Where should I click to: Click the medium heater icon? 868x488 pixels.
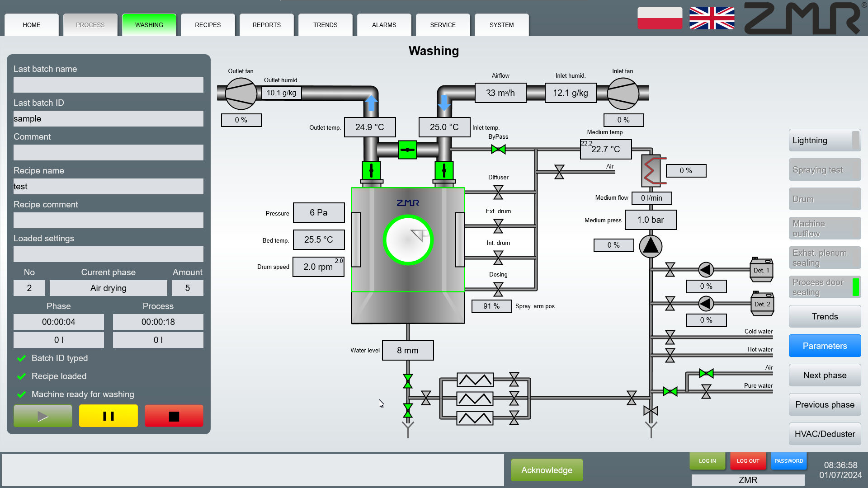651,170
